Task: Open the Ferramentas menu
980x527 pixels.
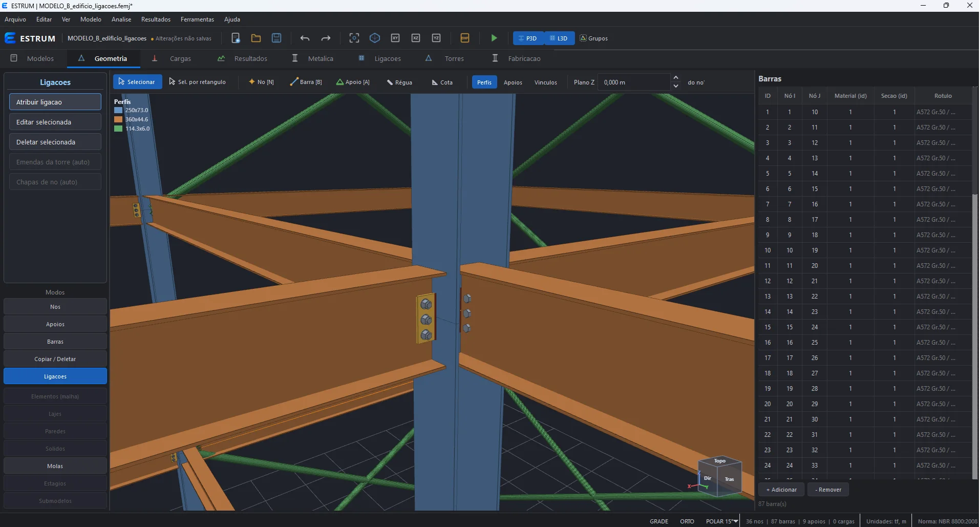Action: click(197, 19)
